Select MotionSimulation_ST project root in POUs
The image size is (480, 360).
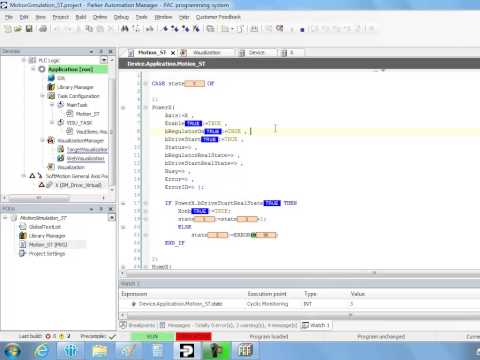pyautogui.click(x=43, y=218)
